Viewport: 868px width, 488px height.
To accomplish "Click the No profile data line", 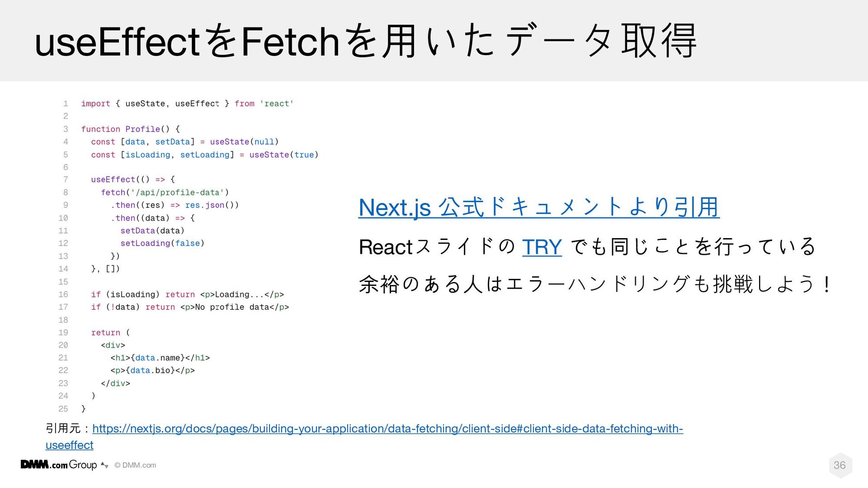I will (190, 307).
